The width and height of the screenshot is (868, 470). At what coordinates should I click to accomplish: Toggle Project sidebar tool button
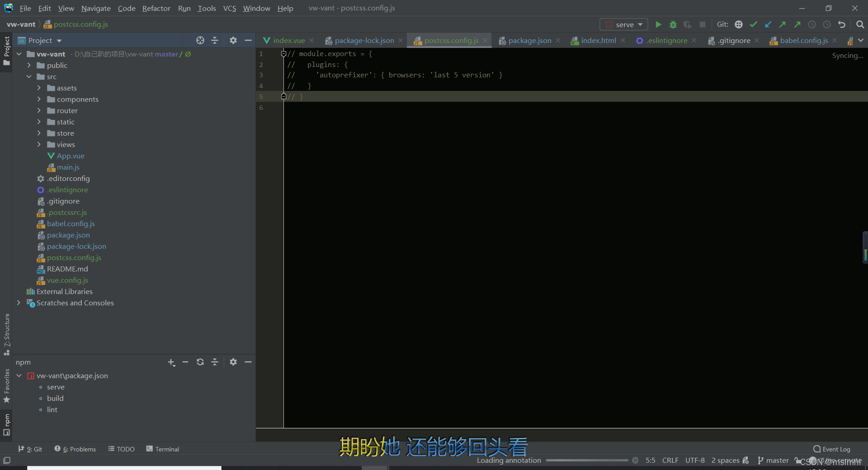[x=6, y=51]
